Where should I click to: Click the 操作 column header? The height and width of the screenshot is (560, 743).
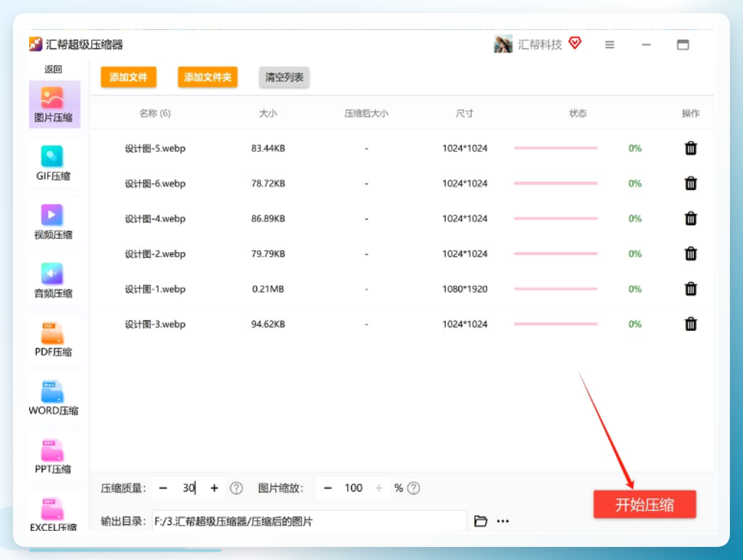tap(690, 113)
